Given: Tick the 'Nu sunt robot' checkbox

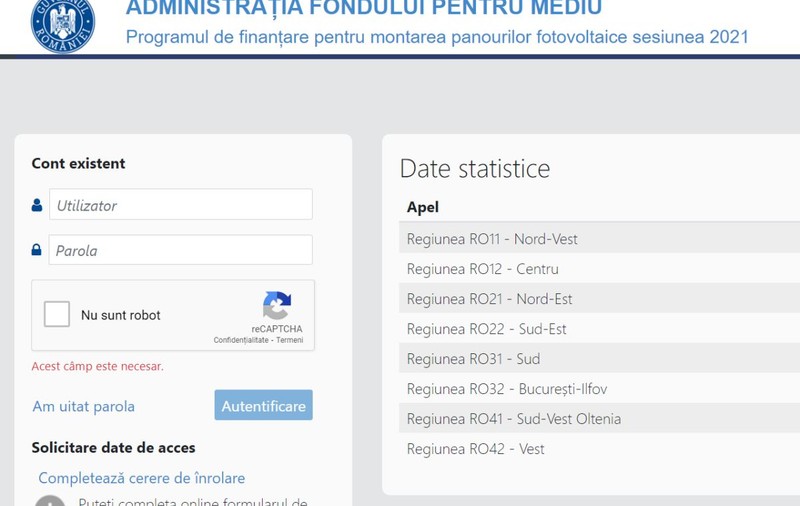Looking at the screenshot, I should tap(57, 314).
